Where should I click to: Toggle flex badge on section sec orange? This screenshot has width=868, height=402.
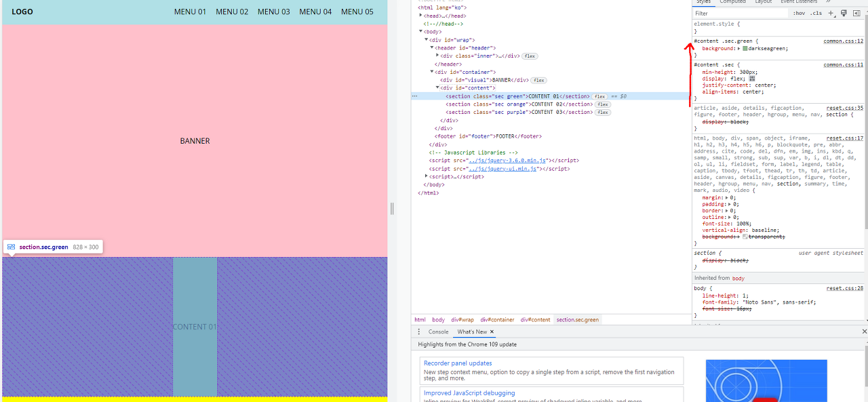[x=603, y=104]
